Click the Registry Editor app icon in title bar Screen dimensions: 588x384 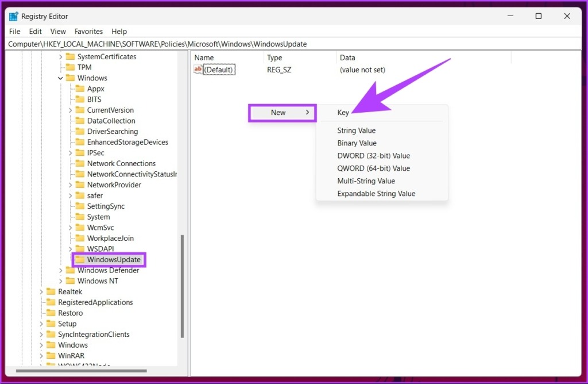(x=14, y=16)
